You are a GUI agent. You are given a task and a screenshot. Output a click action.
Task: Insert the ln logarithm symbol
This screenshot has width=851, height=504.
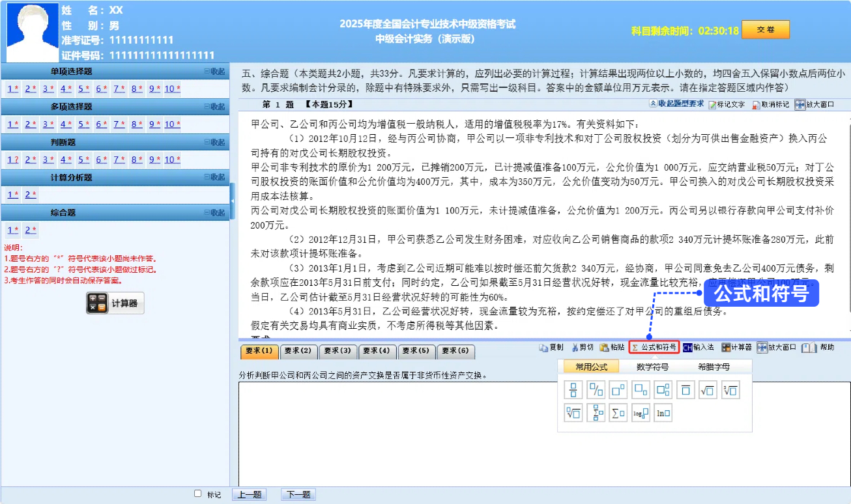(x=663, y=413)
